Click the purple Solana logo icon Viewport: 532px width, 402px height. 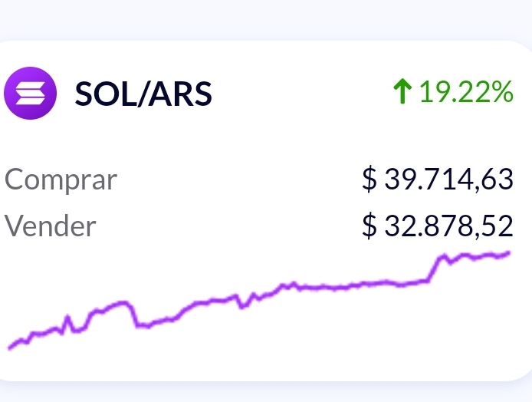tap(30, 93)
